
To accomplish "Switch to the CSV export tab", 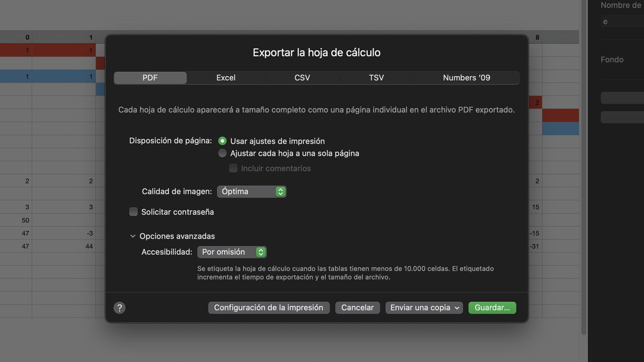I will 302,77.
